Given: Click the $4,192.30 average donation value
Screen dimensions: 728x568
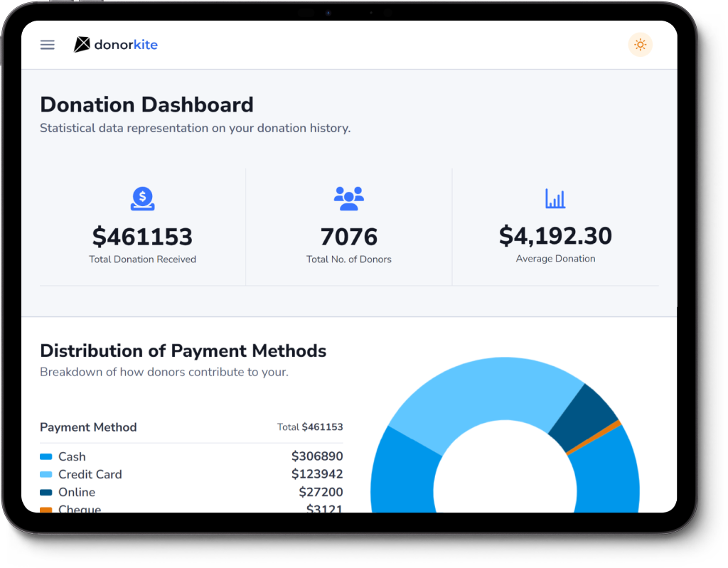Looking at the screenshot, I should pyautogui.click(x=555, y=235).
